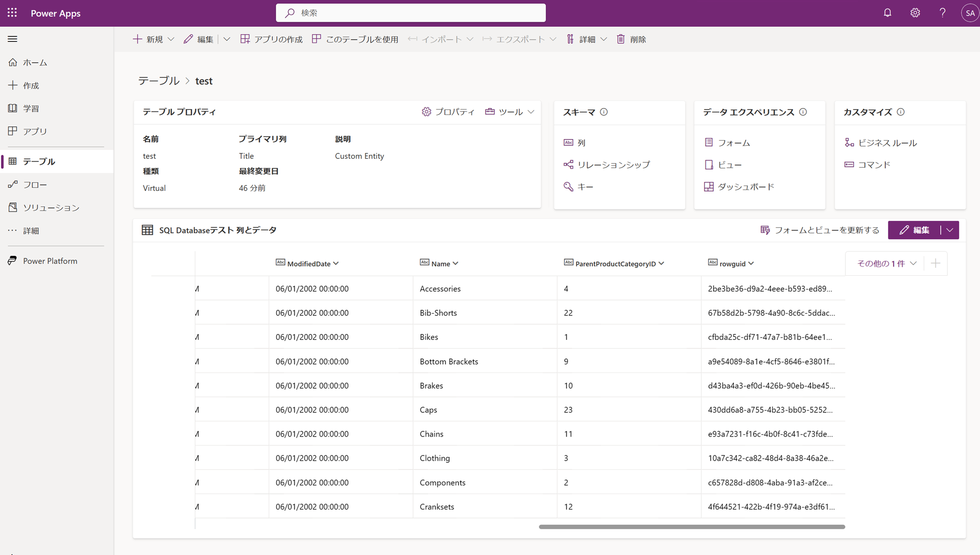Collapse the left navigation hamburger menu
The image size is (980, 555).
(x=12, y=39)
